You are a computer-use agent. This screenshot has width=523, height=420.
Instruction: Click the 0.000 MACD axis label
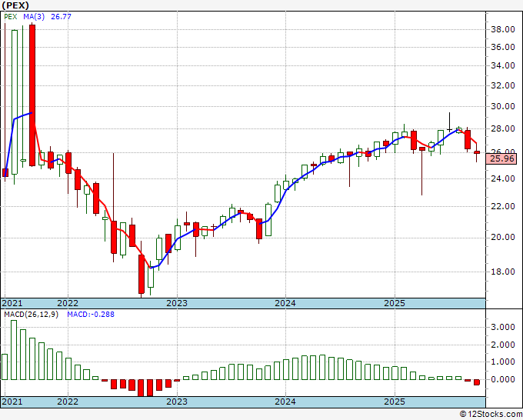coord(503,379)
